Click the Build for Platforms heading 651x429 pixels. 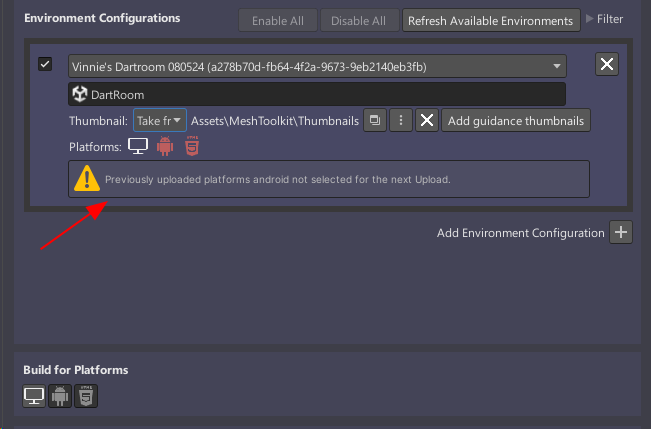point(76,370)
